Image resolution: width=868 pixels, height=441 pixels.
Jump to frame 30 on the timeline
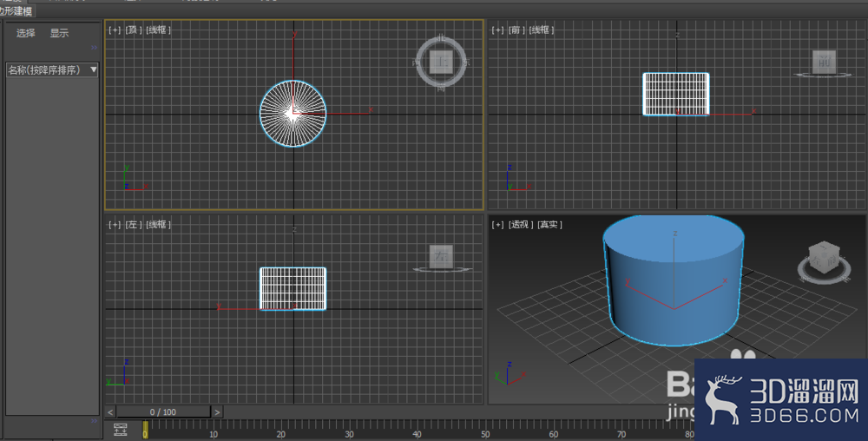(x=349, y=434)
